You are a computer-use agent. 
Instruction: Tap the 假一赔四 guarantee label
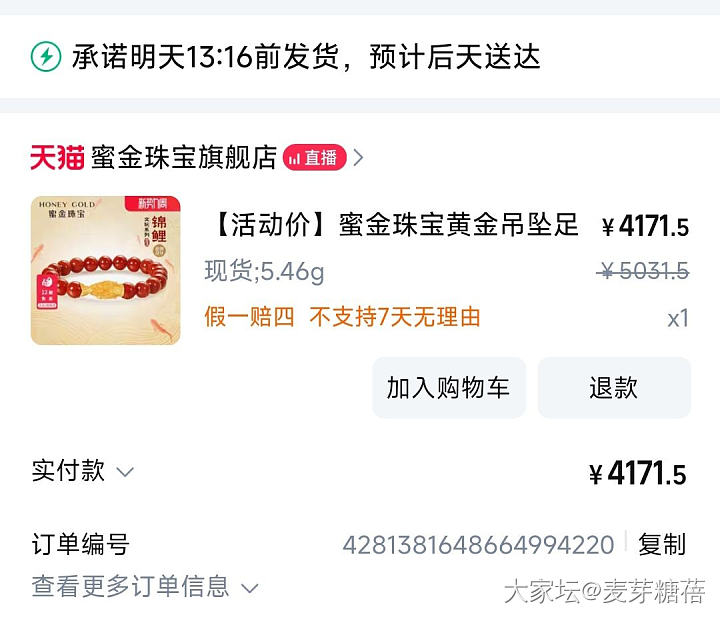(x=249, y=317)
